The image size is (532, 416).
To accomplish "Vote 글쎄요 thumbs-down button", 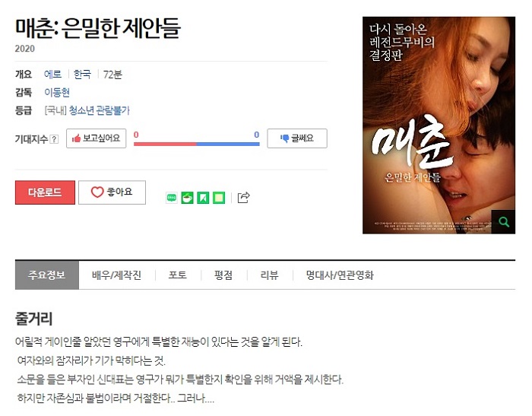I will point(297,138).
